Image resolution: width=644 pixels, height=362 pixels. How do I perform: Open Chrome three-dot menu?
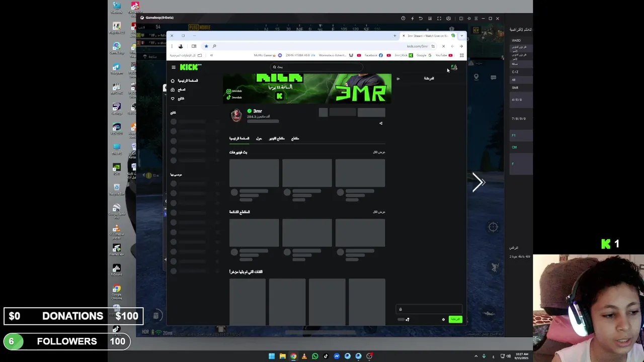click(172, 46)
